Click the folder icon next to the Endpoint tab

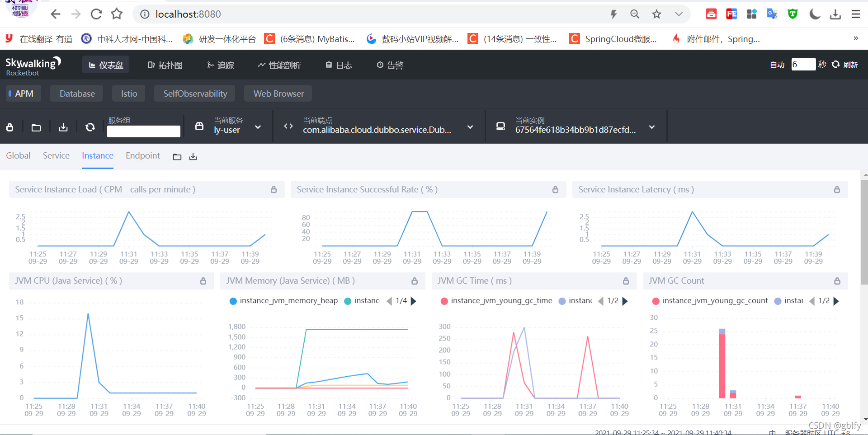click(177, 157)
